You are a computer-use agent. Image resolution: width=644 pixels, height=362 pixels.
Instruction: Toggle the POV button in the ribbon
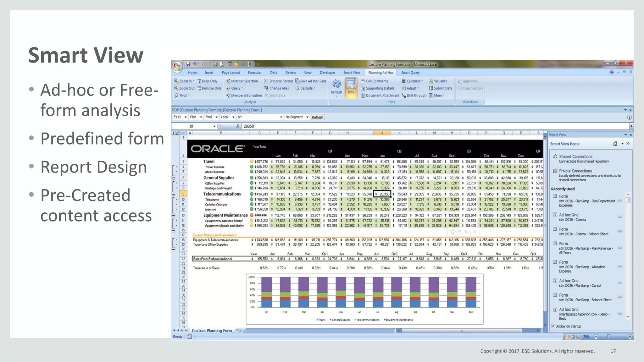click(x=351, y=88)
